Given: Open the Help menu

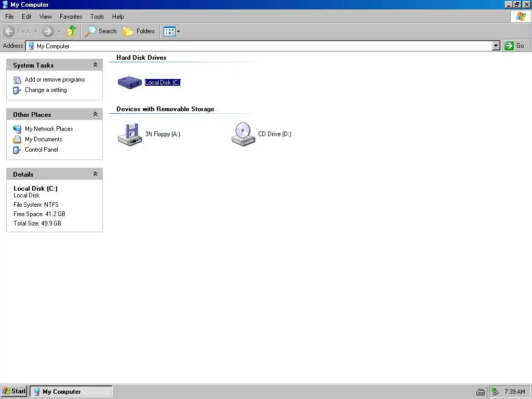Looking at the screenshot, I should (x=118, y=16).
